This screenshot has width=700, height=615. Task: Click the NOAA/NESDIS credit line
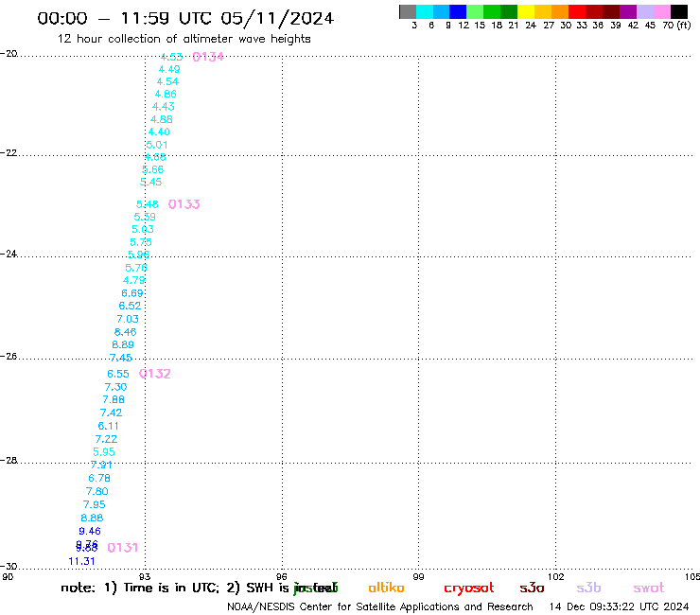380,607
